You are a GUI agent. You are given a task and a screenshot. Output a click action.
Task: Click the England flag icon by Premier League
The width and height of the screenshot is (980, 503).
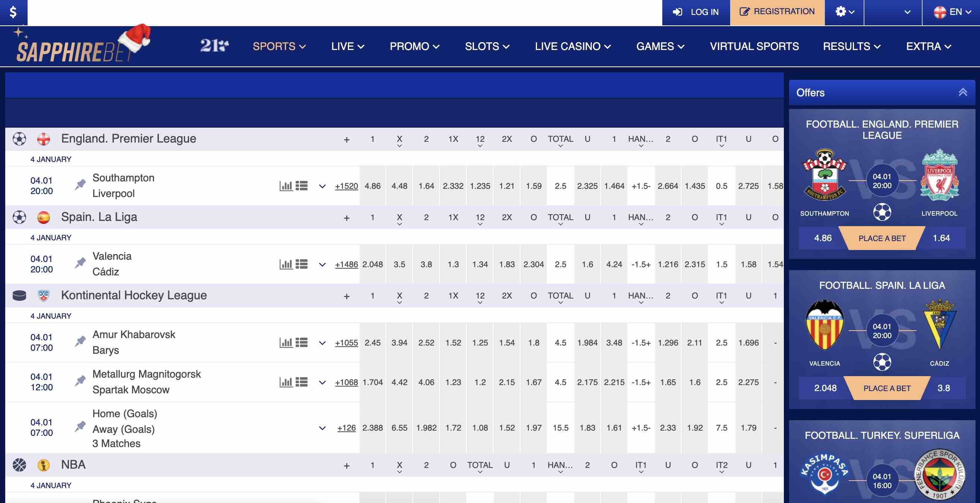click(43, 139)
